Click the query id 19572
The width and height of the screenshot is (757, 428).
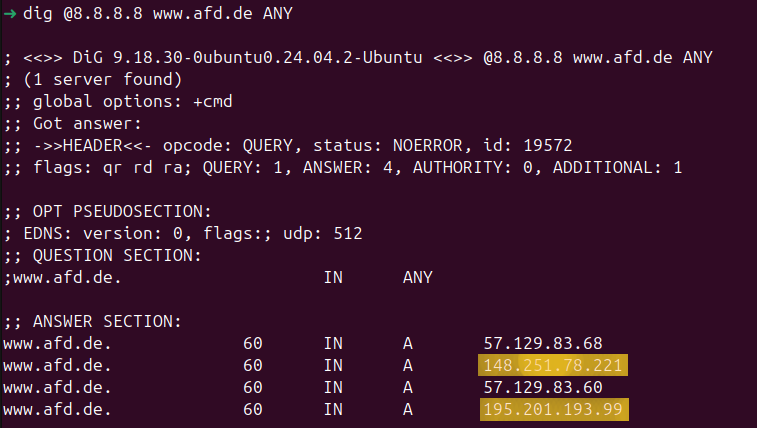(547, 145)
